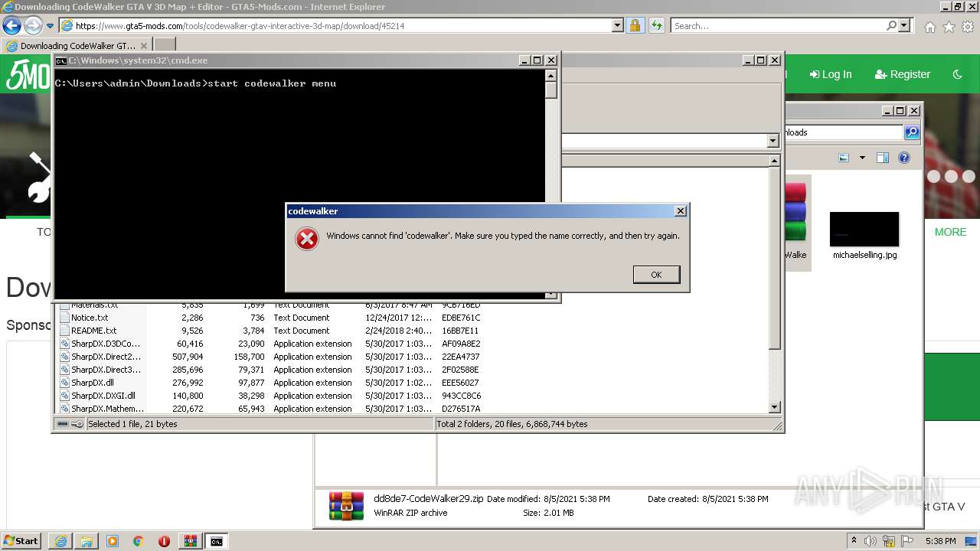Image resolution: width=980 pixels, height=551 pixels.
Task: Go forward in Internet Explorer
Action: tap(32, 25)
